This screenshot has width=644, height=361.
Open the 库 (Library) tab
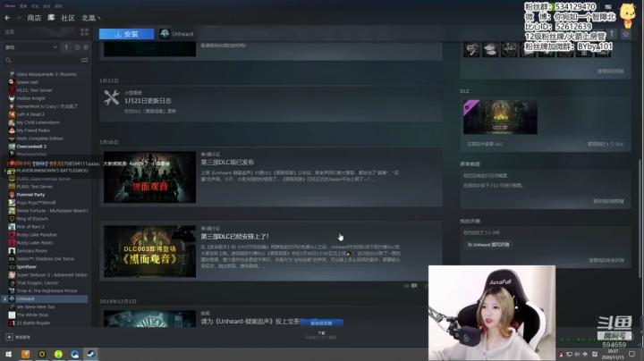coord(51,18)
